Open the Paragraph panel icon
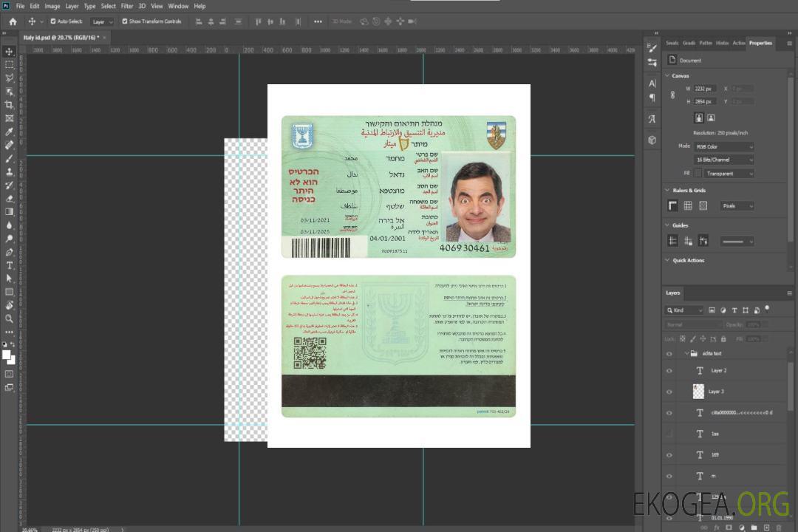The height and width of the screenshot is (532, 798). (x=652, y=98)
